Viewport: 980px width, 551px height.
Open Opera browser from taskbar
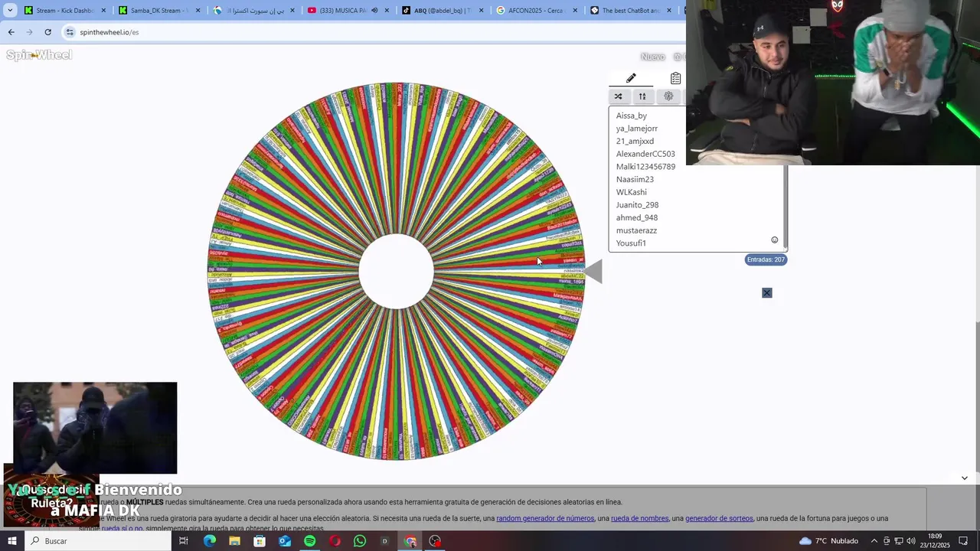[x=335, y=541]
